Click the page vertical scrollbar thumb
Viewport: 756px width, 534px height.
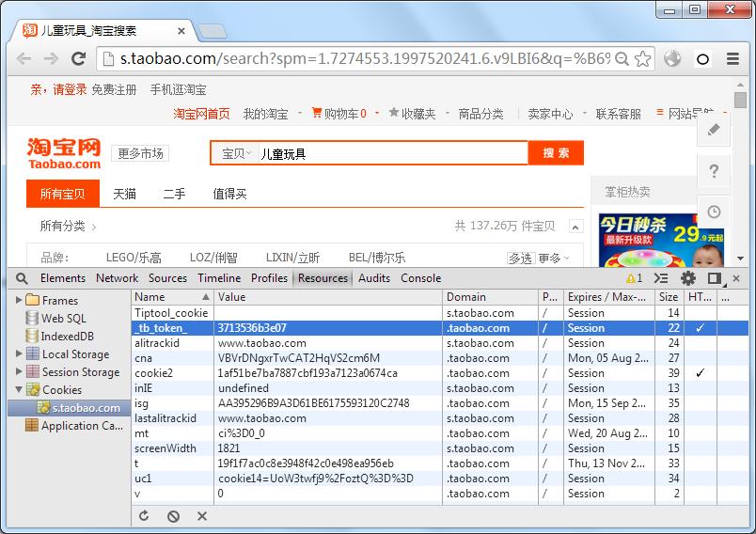740,100
